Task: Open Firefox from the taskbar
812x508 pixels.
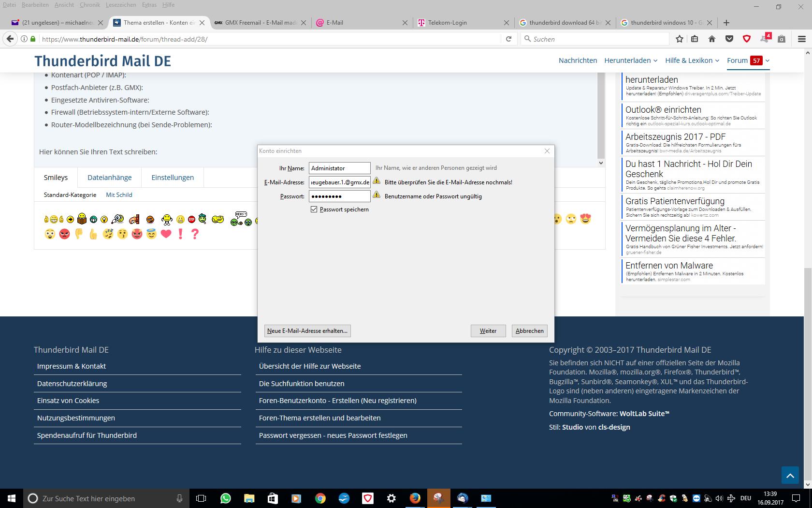Action: (415, 498)
